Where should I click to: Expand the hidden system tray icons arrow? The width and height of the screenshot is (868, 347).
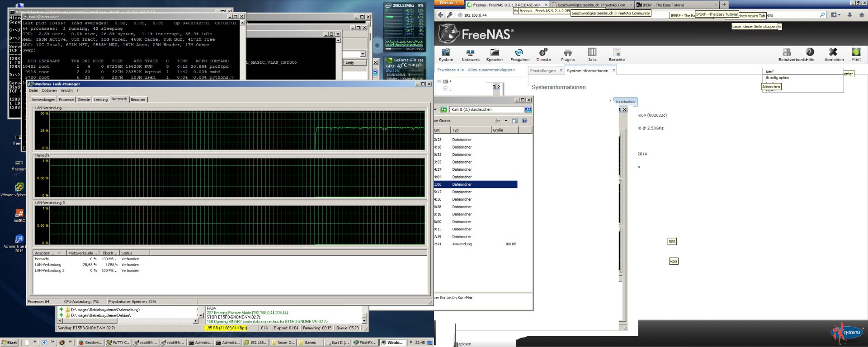pyautogui.click(x=410, y=342)
